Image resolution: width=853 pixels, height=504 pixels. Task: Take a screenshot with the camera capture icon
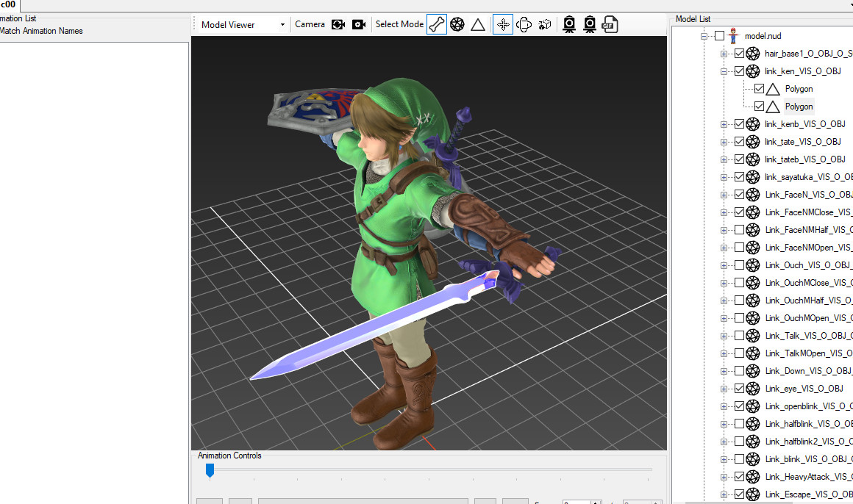tap(569, 24)
